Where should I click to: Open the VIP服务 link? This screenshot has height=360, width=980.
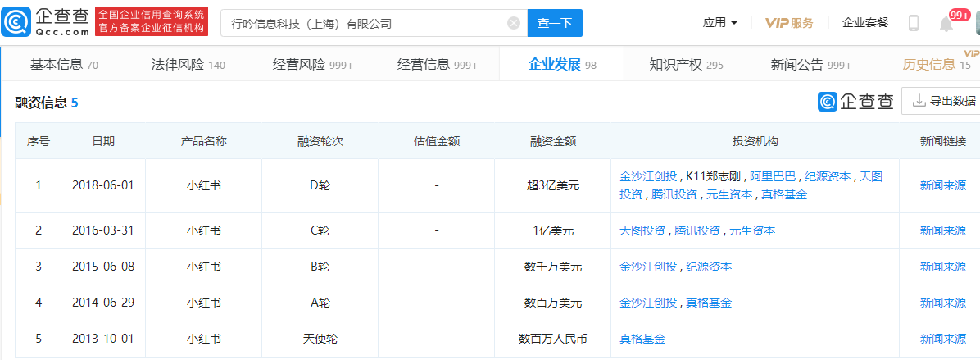coord(789,23)
